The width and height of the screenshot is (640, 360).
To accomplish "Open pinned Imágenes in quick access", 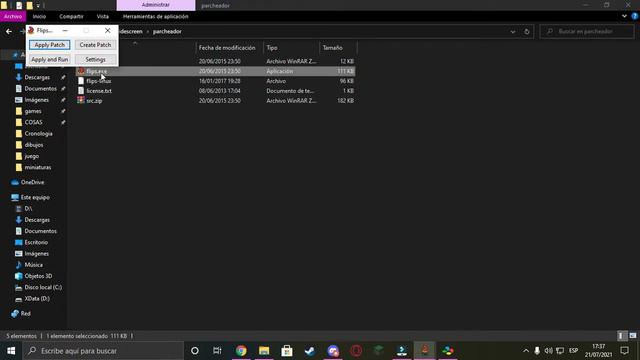I will coord(36,100).
